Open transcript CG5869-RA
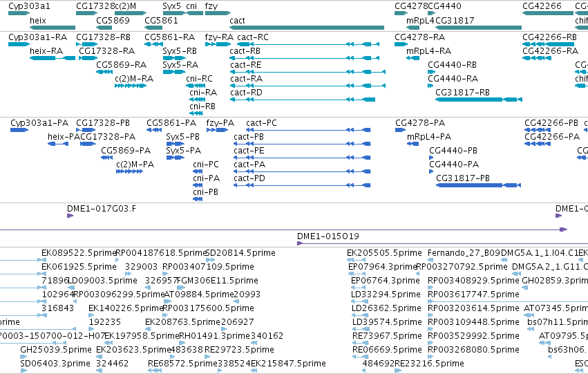Screen dimensions: 588x374 (121, 65)
